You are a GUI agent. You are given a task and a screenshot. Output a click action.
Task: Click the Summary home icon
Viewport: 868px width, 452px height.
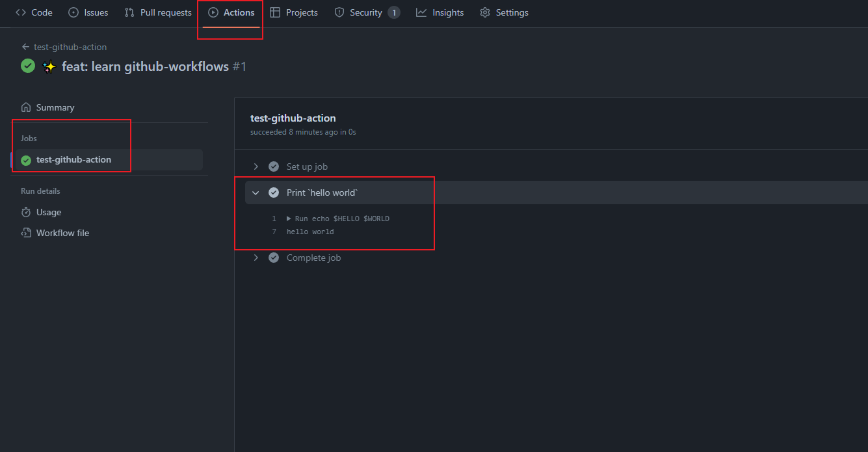26,107
